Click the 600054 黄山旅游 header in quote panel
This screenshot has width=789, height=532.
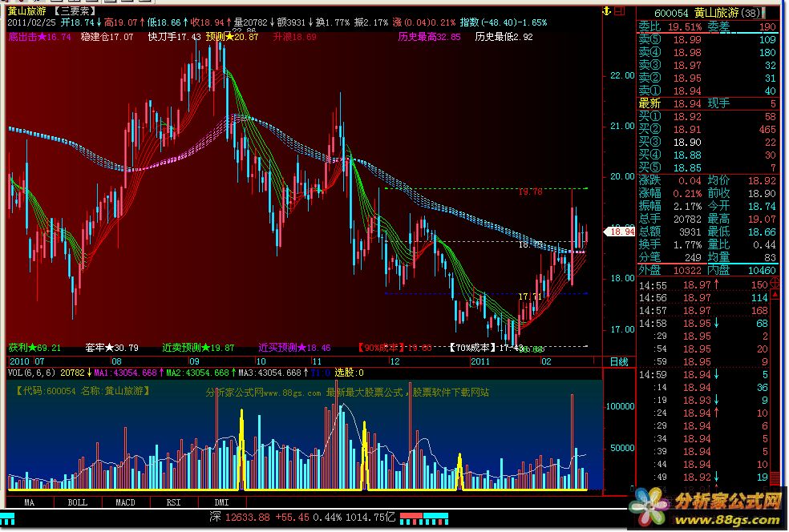pos(707,13)
